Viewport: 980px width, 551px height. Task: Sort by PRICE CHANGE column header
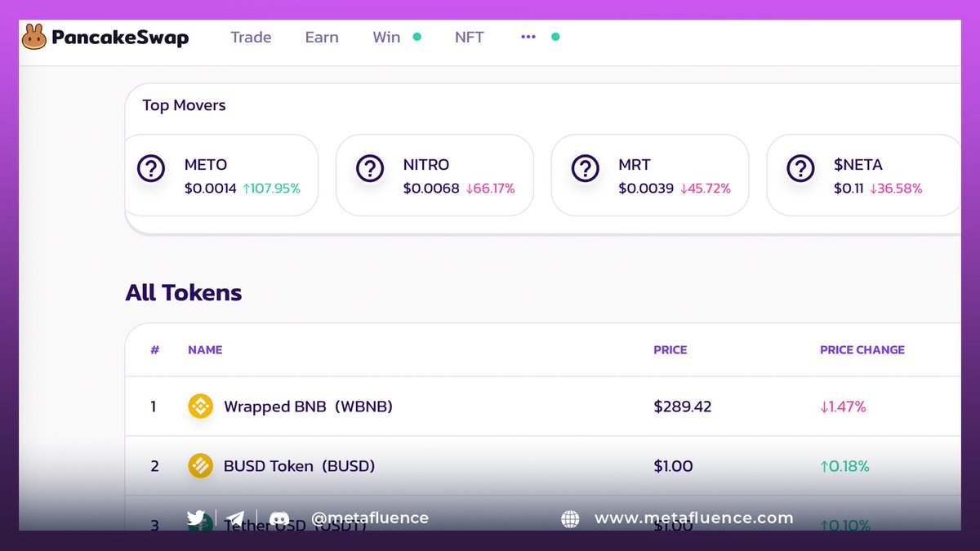tap(862, 349)
